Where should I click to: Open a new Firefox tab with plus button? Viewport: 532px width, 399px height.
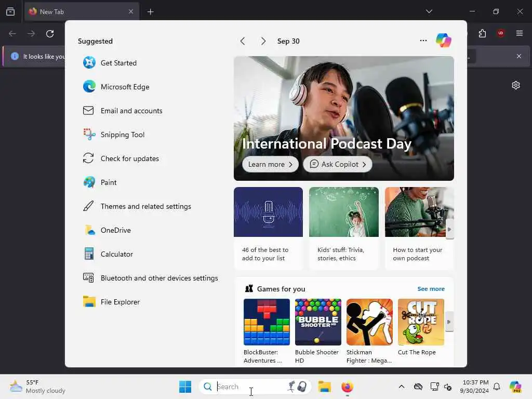[150, 12]
